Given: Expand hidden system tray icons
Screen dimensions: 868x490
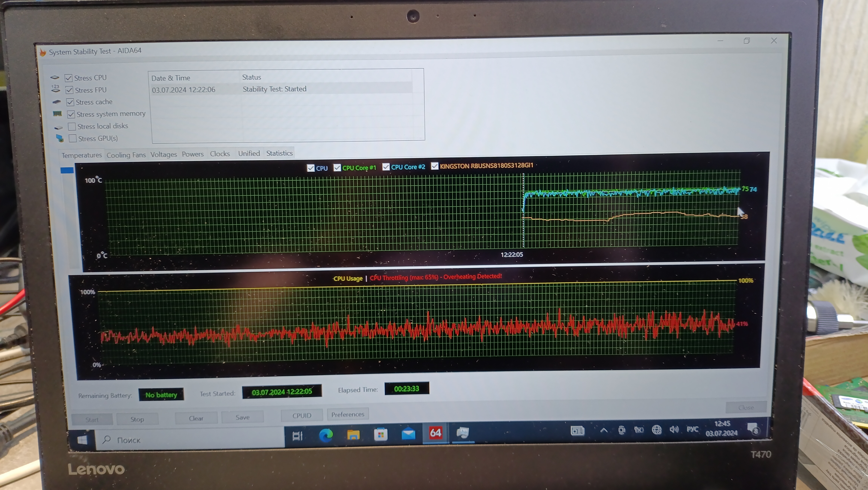Looking at the screenshot, I should coord(604,430).
